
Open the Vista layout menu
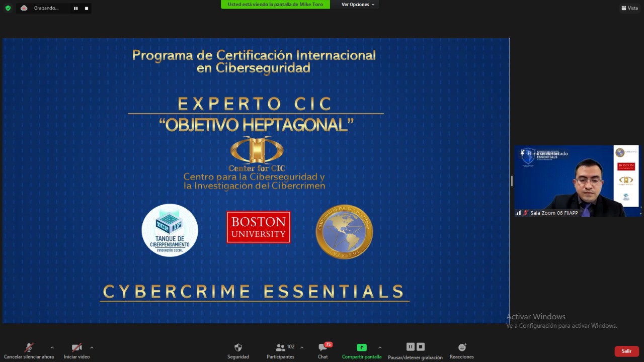629,8
